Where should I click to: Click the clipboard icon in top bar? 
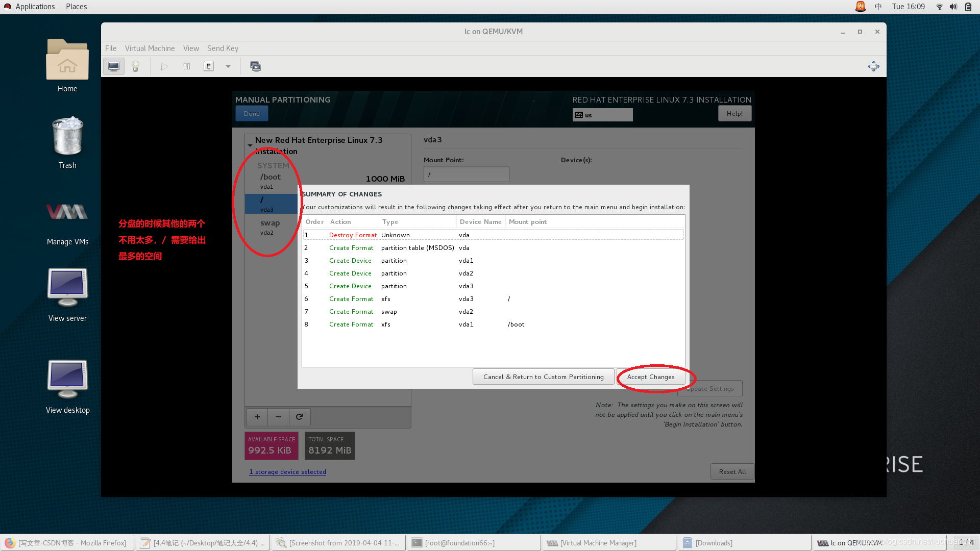pyautogui.click(x=968, y=7)
